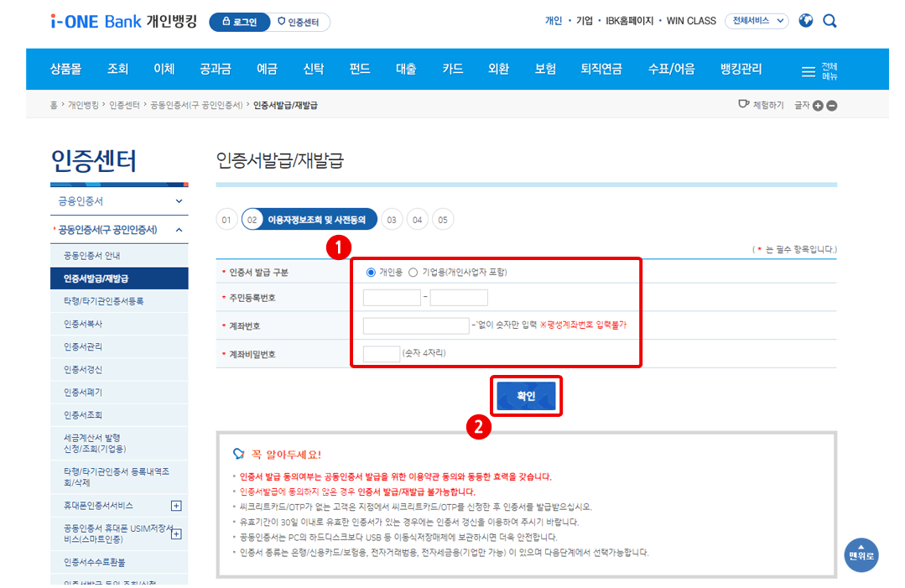Open the search magnifier icon
The height and width of the screenshot is (588, 905).
[x=830, y=21]
